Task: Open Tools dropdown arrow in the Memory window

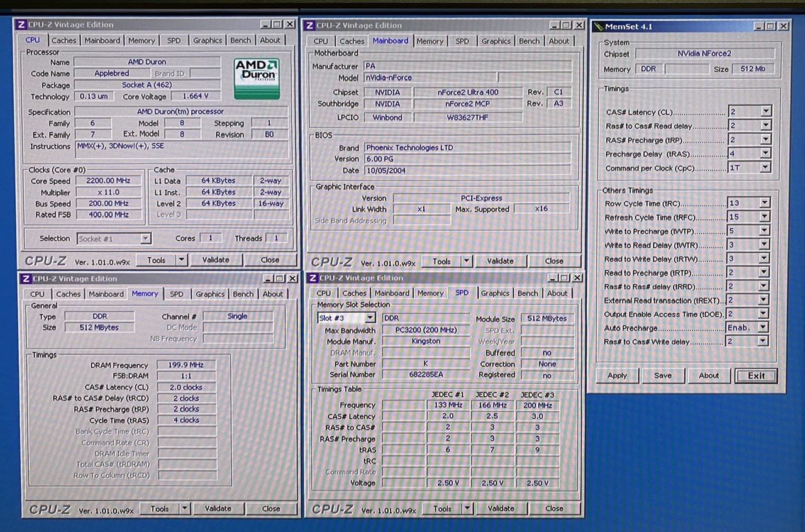Action: point(184,509)
